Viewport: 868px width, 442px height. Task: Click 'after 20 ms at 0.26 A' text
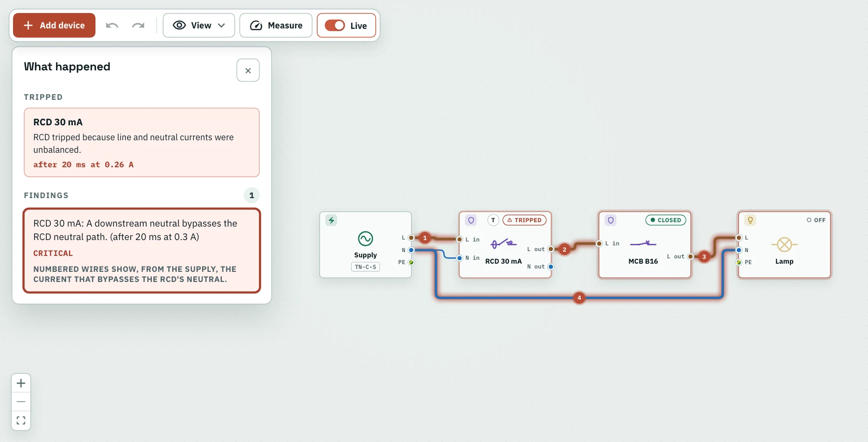[x=83, y=164]
